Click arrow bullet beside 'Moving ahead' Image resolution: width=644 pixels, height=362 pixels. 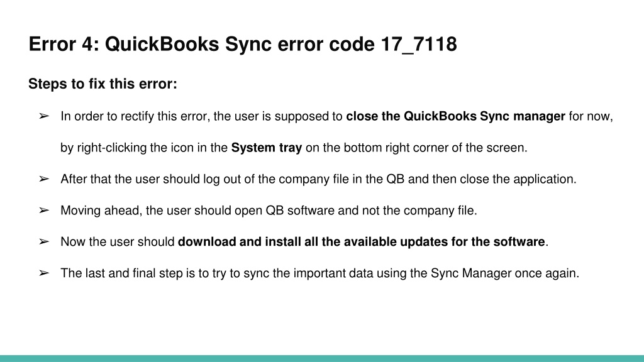[x=44, y=210]
